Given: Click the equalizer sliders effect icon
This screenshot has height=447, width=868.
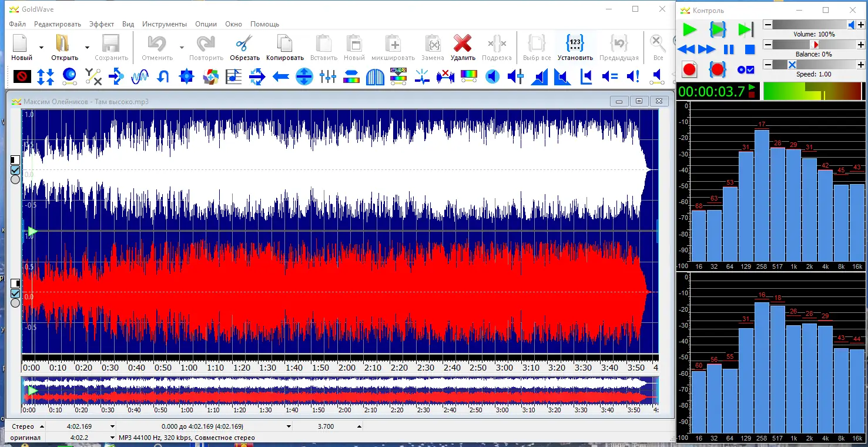Looking at the screenshot, I should 328,76.
